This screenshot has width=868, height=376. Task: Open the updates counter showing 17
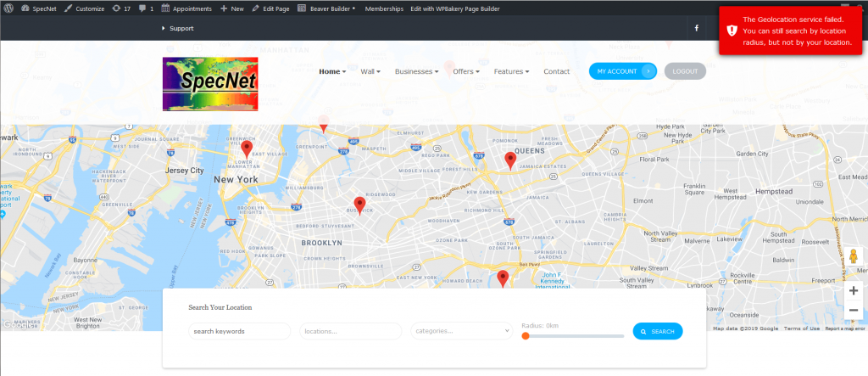[121, 8]
